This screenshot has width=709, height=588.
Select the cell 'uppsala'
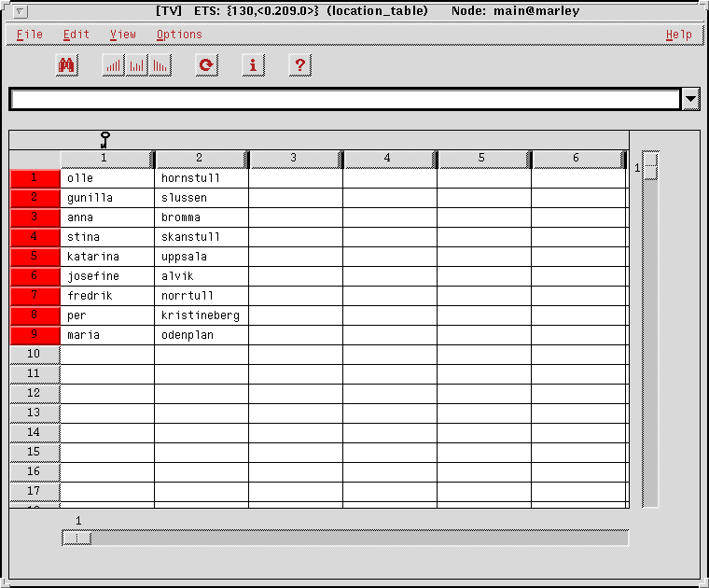(202, 257)
